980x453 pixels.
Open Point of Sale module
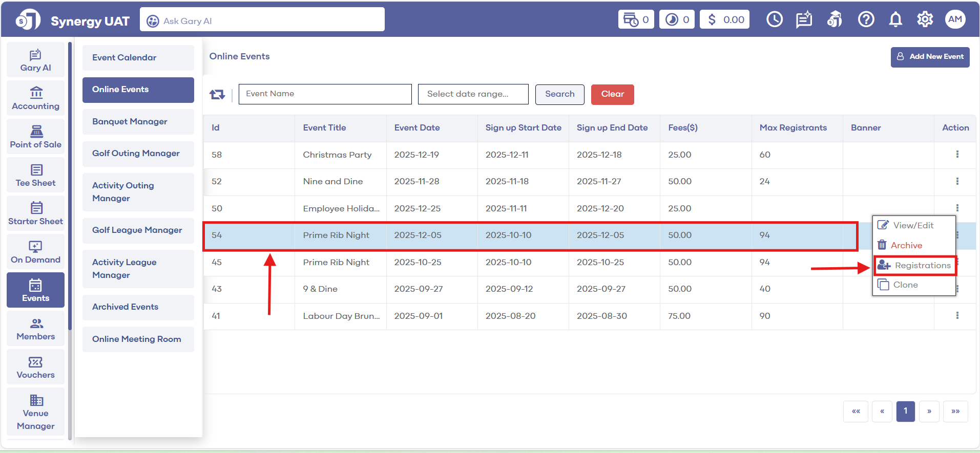tap(36, 137)
